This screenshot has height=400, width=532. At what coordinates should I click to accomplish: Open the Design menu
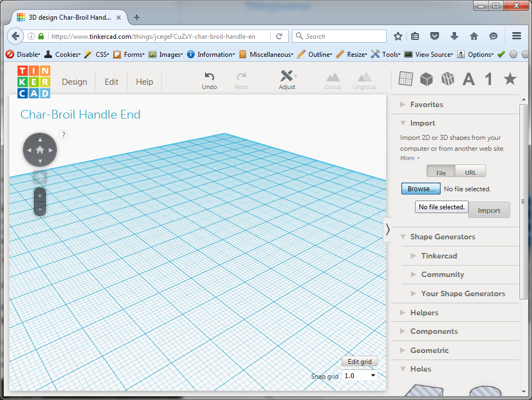tap(74, 82)
